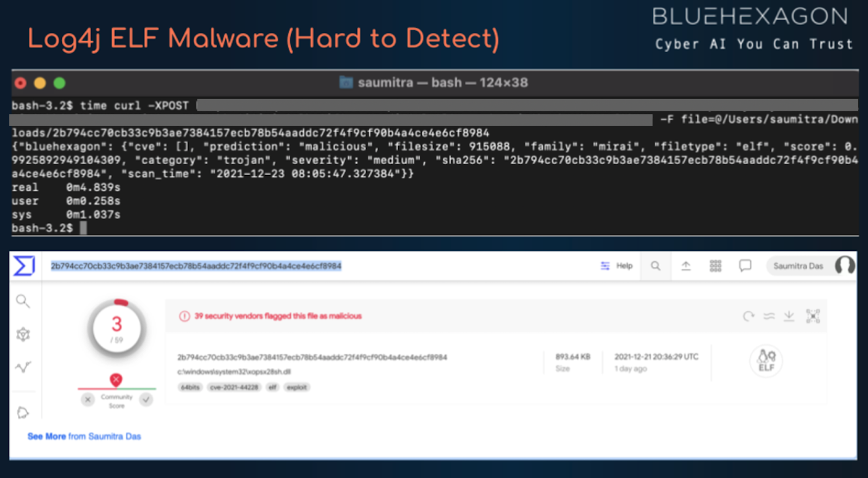Screen dimensions: 868x478
Task: Click the folder icon in terminal title bar
Action: point(346,82)
